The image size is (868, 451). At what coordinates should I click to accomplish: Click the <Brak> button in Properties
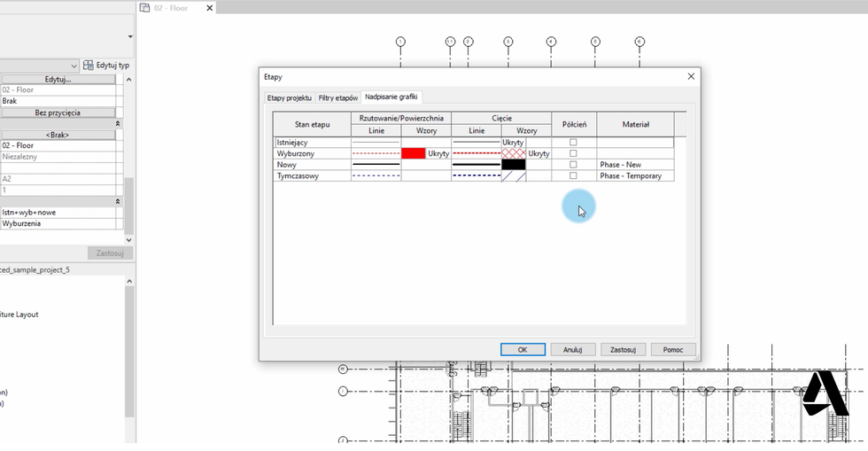pos(58,135)
